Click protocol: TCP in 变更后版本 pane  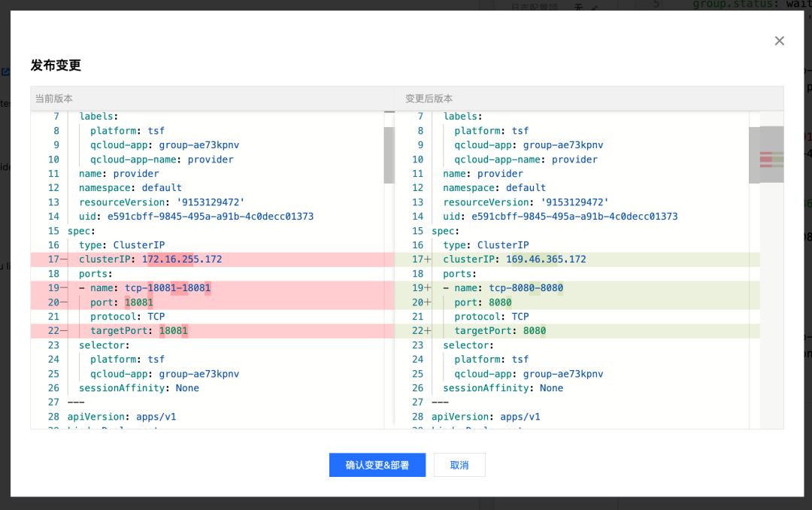coord(492,317)
